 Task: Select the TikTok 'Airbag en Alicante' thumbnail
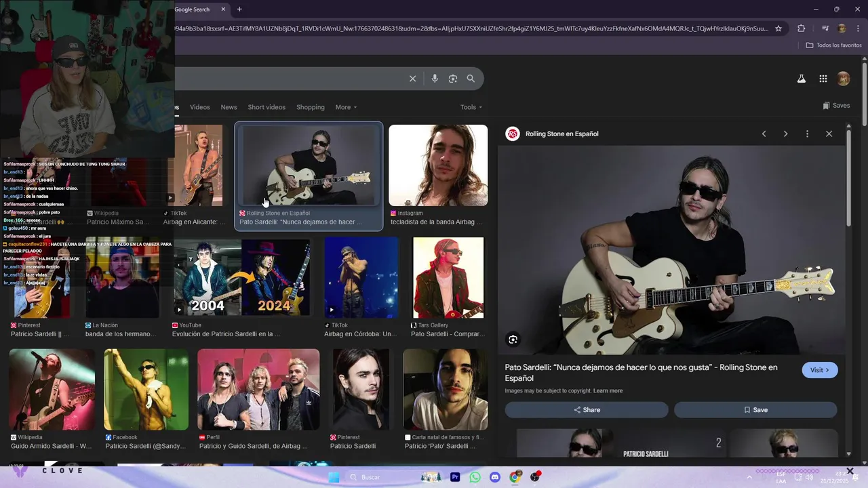coord(199,165)
